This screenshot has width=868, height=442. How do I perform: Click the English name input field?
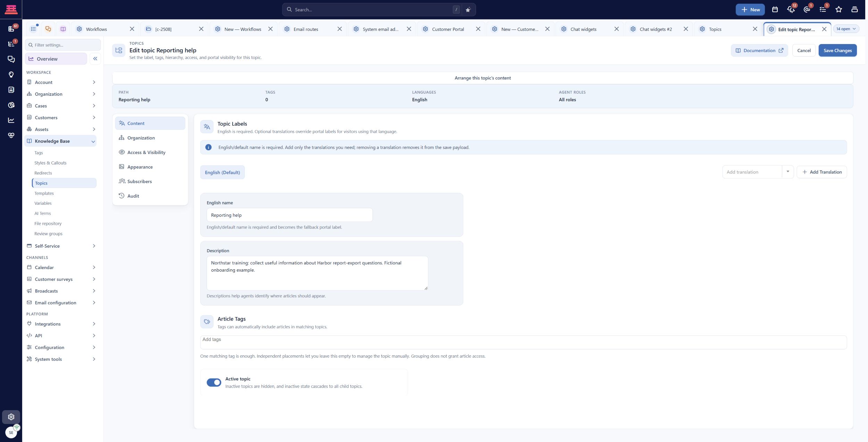tap(290, 215)
